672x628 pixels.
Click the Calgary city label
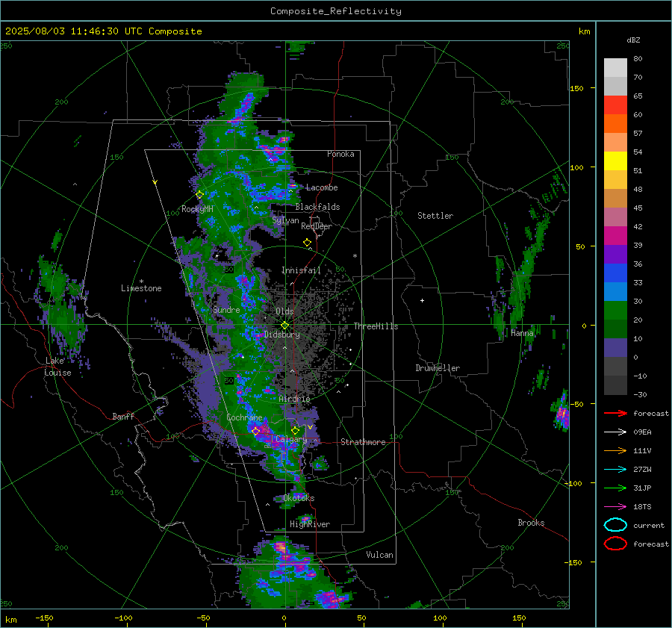pyautogui.click(x=291, y=439)
